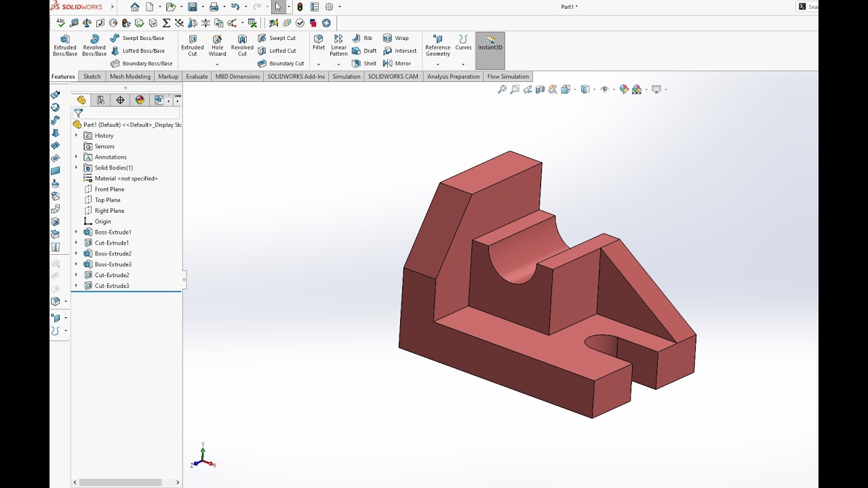The height and width of the screenshot is (488, 868).
Task: Click the Rebuild traffic light icon
Action: (x=300, y=7)
